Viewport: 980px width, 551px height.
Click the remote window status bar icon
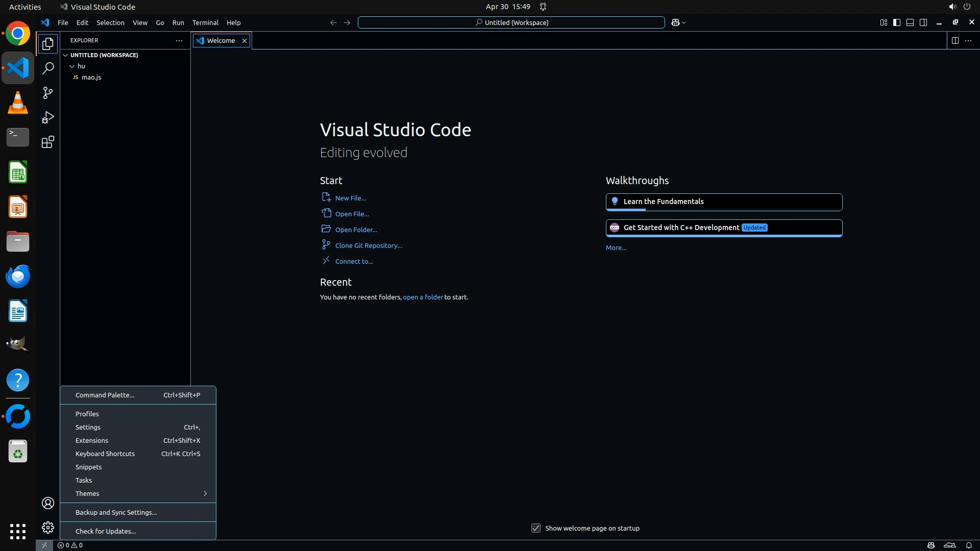44,545
